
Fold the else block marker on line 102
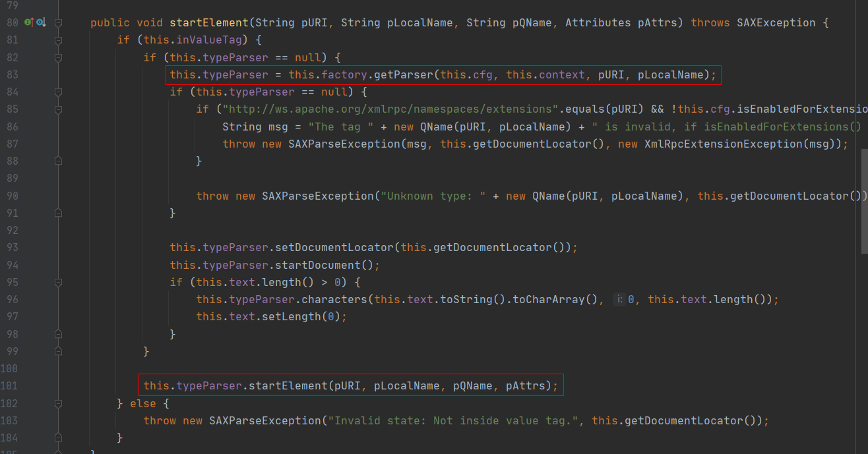(x=58, y=403)
